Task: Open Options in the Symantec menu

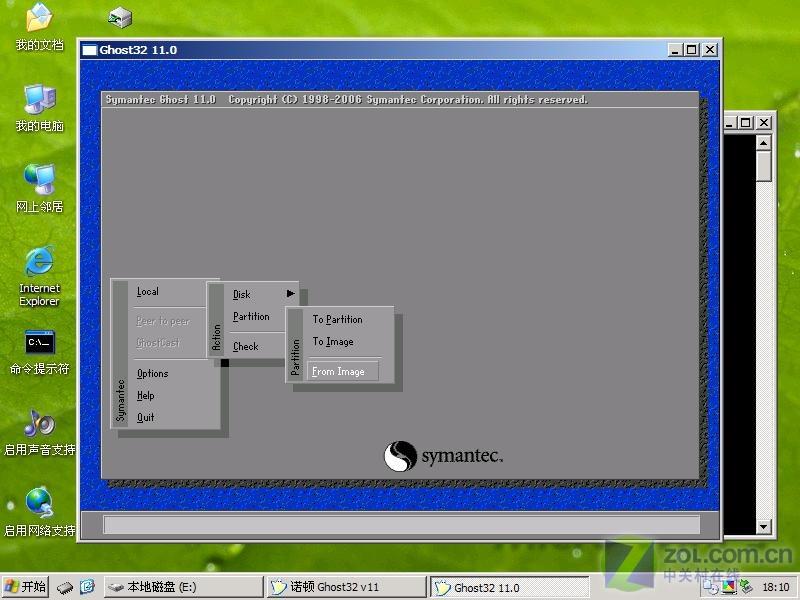Action: click(153, 373)
